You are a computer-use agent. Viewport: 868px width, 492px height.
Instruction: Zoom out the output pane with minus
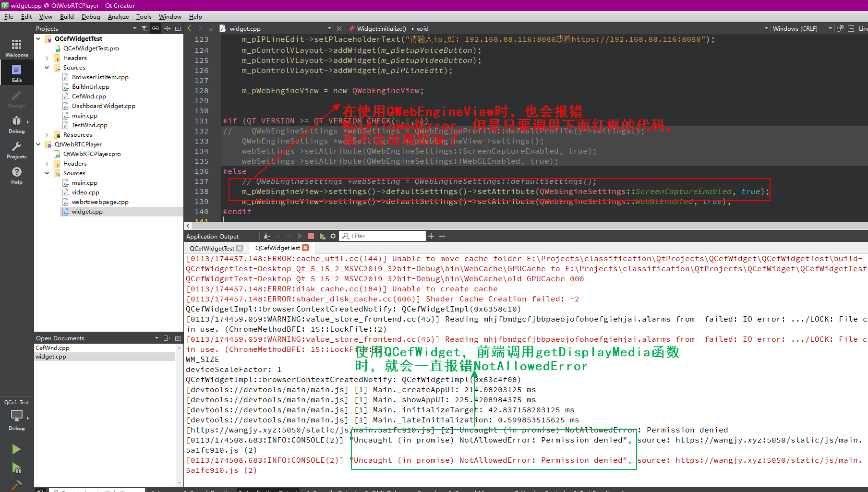(442, 236)
